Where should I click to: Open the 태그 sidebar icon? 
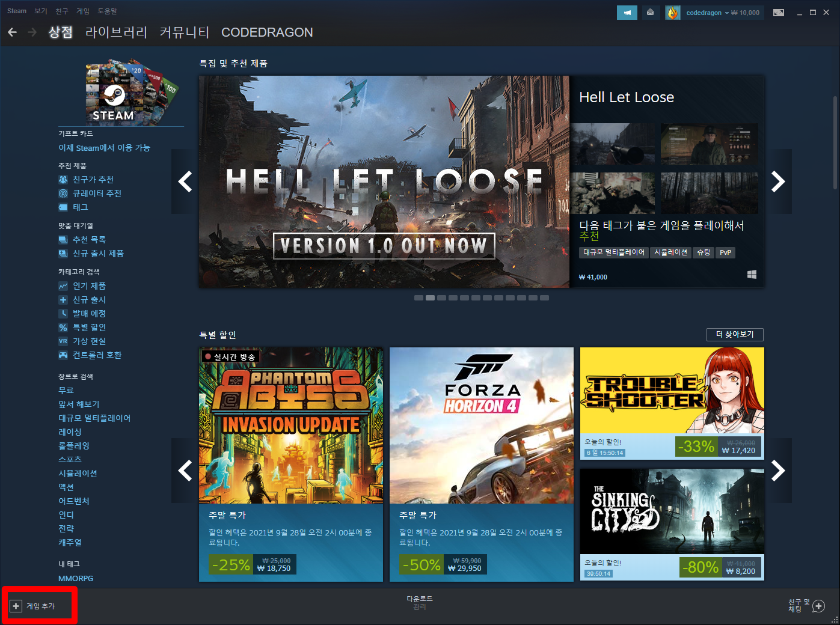63,207
